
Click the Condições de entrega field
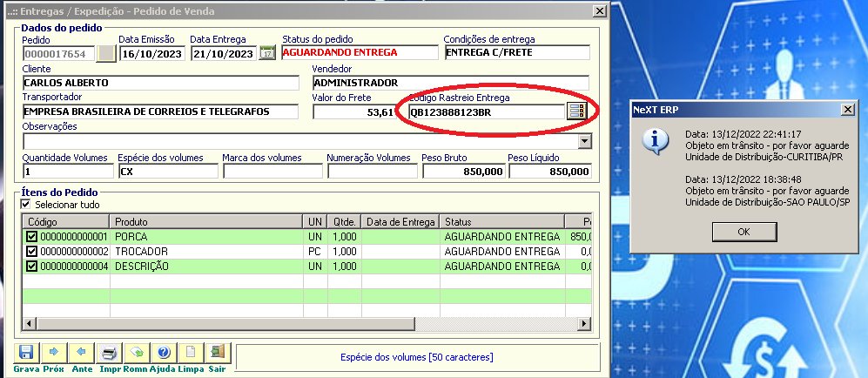click(516, 52)
